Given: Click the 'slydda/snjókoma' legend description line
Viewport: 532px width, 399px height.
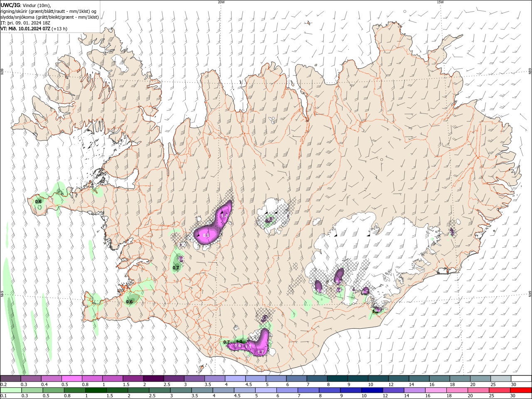Looking at the screenshot, I should point(49,17).
